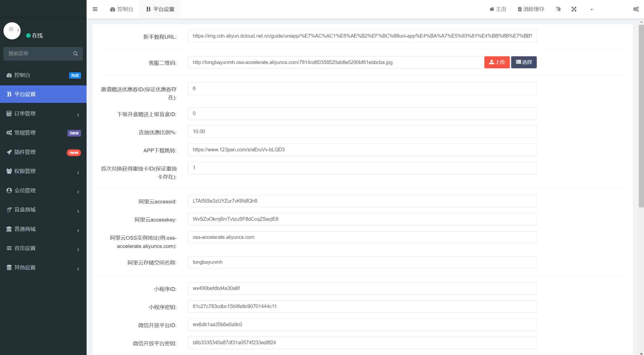Click the 阿里云accesskey input field

(362, 219)
